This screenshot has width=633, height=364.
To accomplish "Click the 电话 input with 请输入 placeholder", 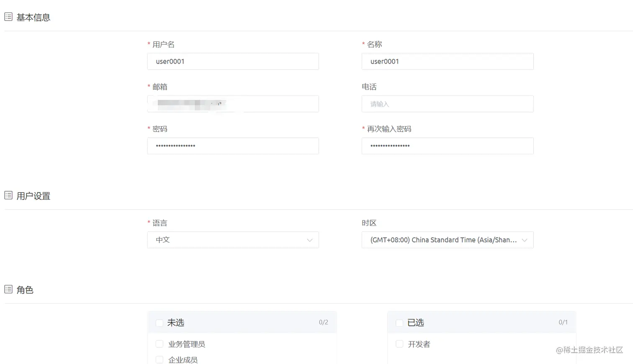I will 448,104.
